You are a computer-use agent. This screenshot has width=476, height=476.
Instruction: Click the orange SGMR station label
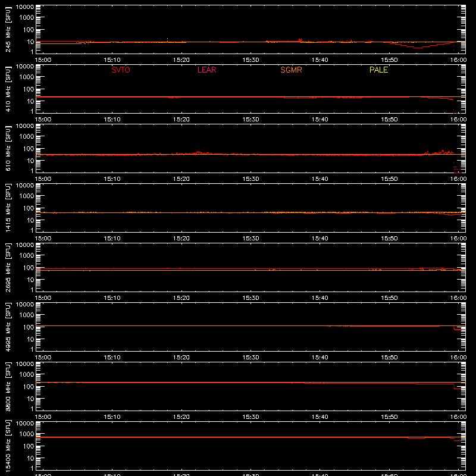pos(291,70)
